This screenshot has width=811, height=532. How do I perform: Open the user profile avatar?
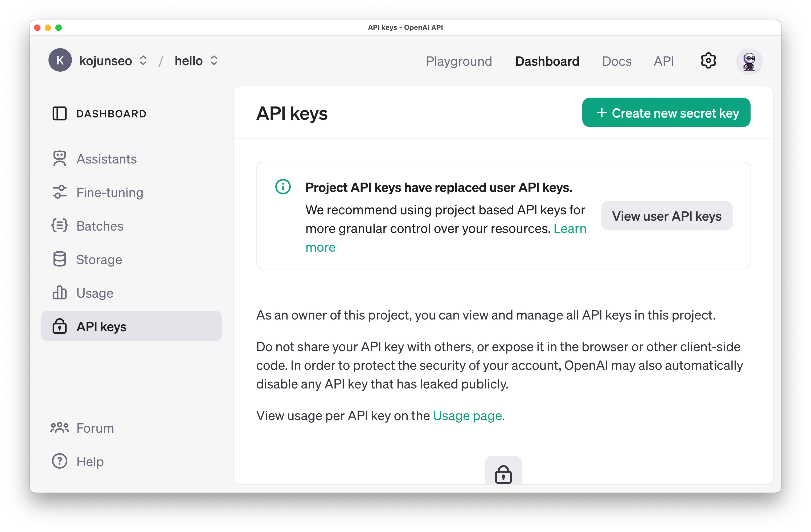[x=749, y=61]
